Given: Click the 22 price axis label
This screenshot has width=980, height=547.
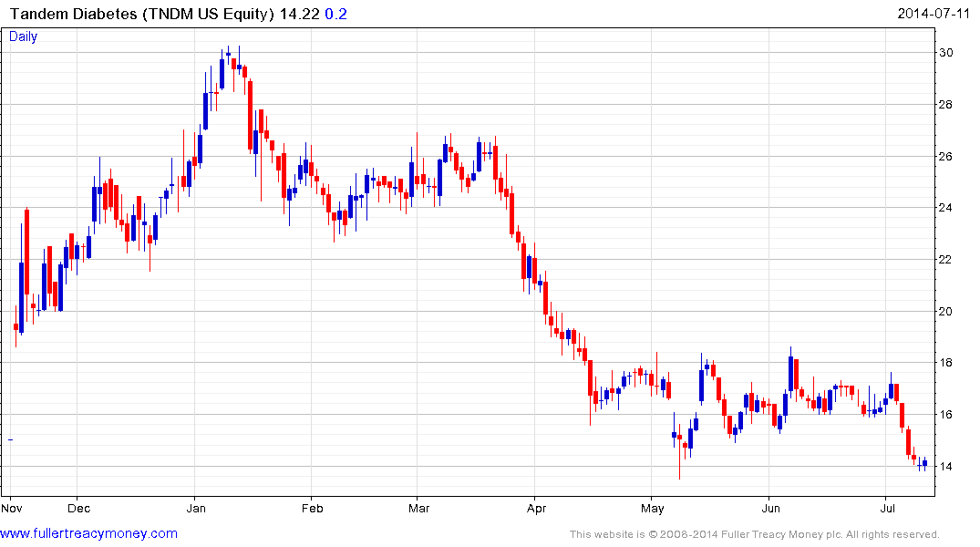Looking at the screenshot, I should (945, 260).
